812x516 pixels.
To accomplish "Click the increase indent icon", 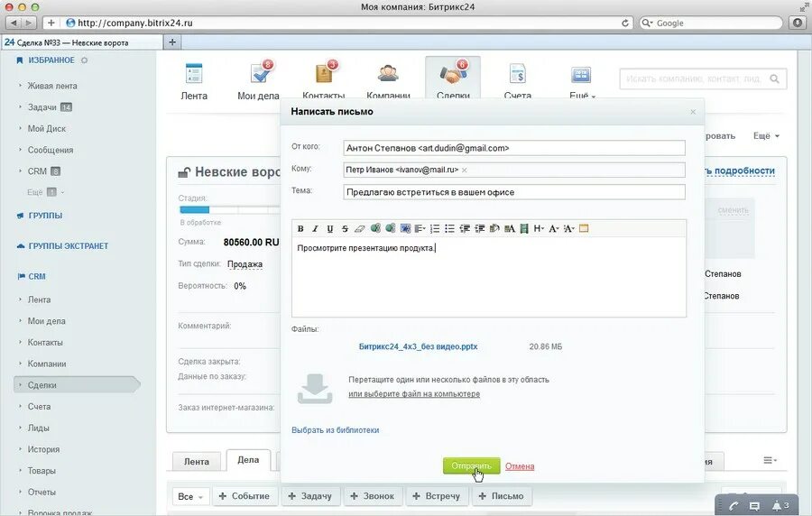I will point(480,228).
